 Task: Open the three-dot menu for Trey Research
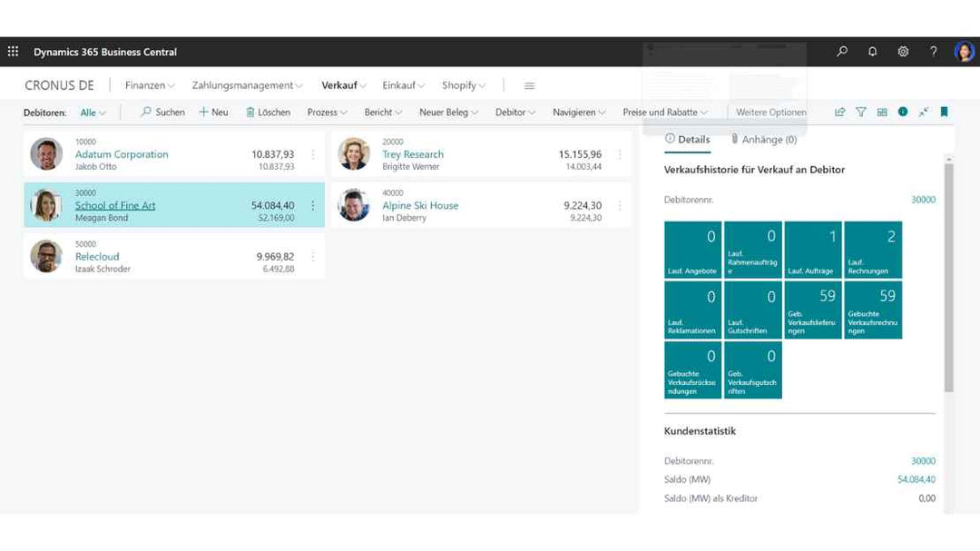(621, 154)
